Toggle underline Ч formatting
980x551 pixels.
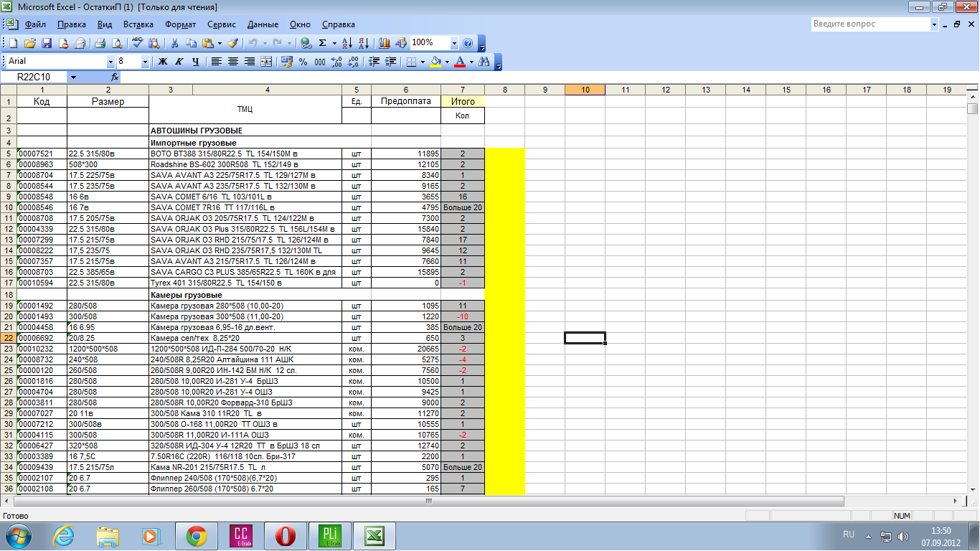195,62
